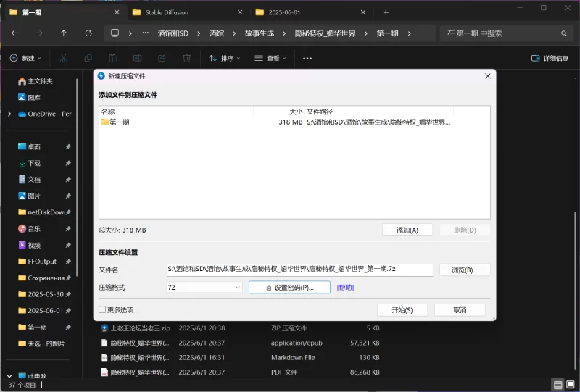Click the Back navigation arrow

click(14, 33)
